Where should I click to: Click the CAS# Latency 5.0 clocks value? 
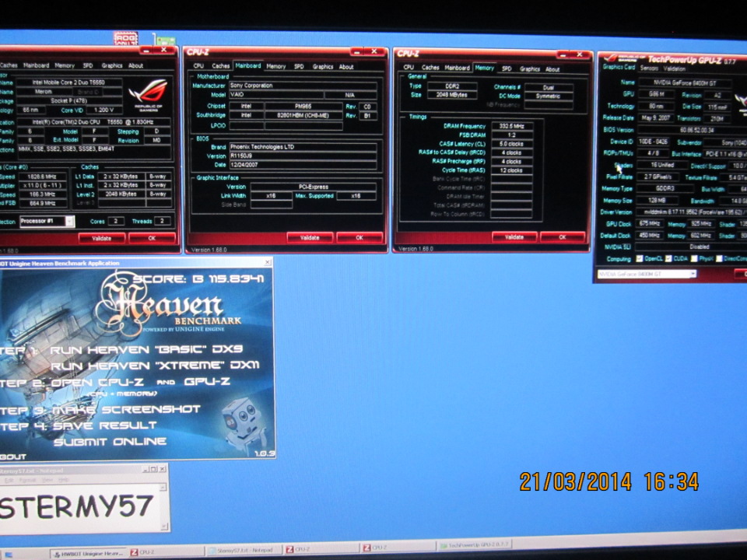point(512,144)
